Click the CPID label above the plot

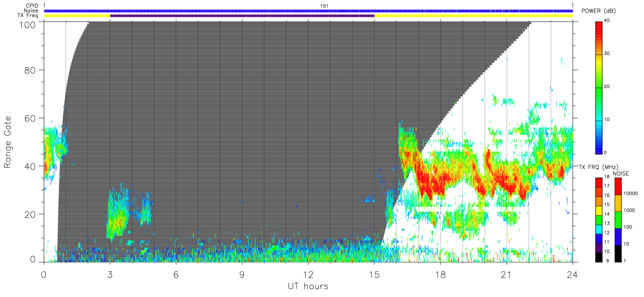pyautogui.click(x=32, y=6)
